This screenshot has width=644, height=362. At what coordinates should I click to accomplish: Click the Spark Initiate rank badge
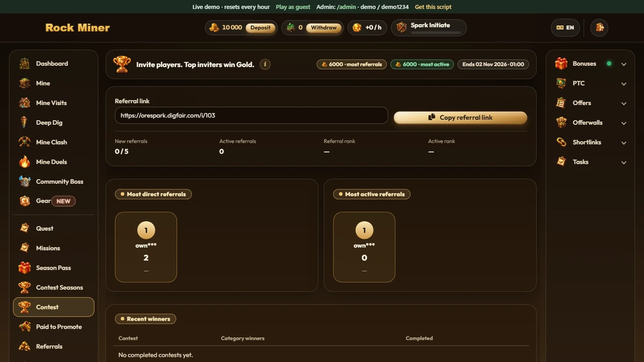pos(429,27)
